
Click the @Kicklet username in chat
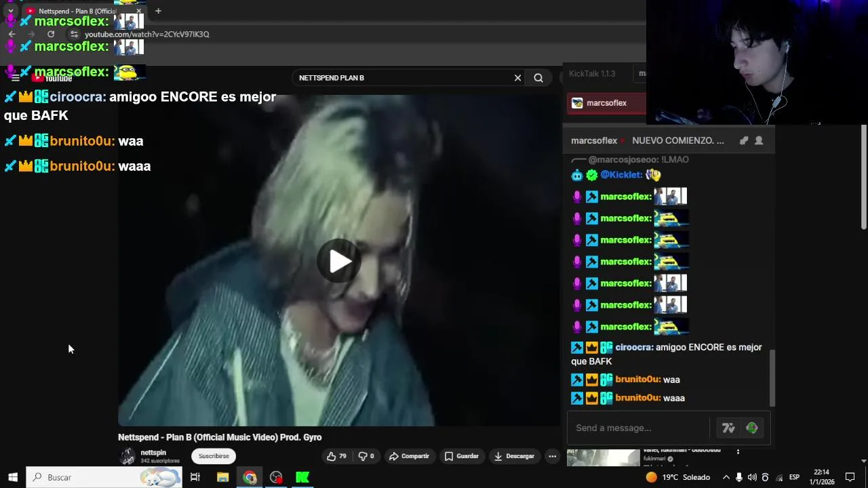click(621, 175)
